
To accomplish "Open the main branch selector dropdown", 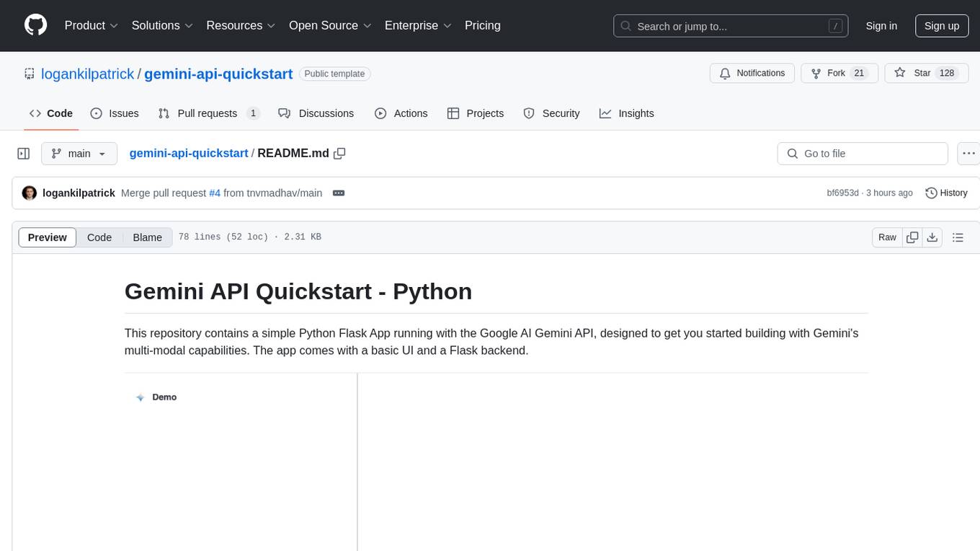I will (x=79, y=154).
